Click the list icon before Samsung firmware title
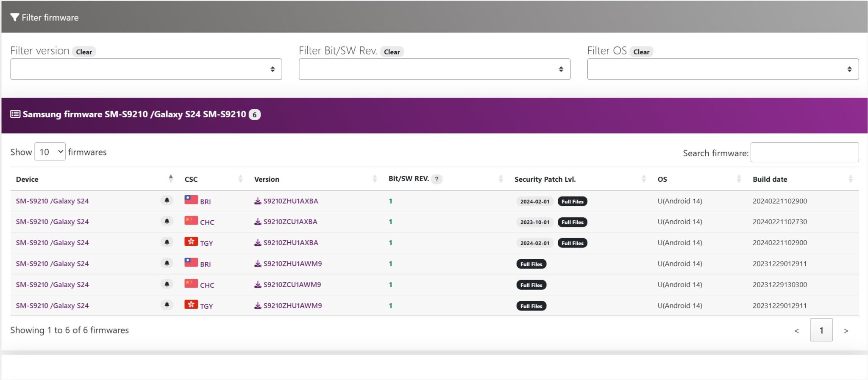Screen dimensions: 868x380 pyautogui.click(x=15, y=114)
